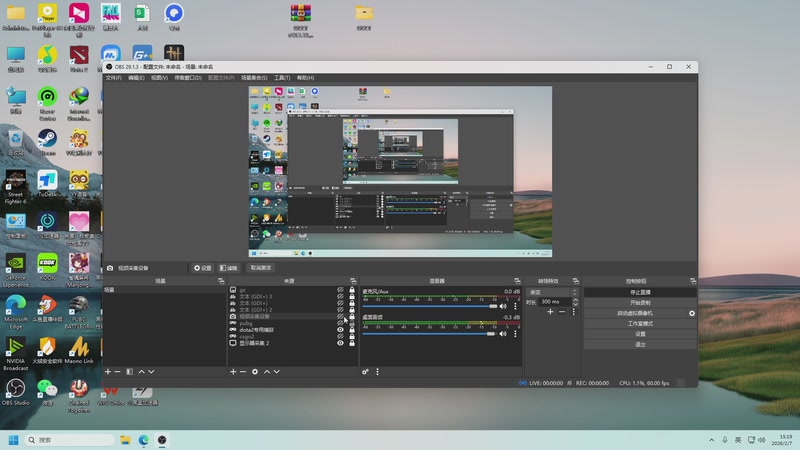Open File Explorer from the taskbar

click(125, 440)
